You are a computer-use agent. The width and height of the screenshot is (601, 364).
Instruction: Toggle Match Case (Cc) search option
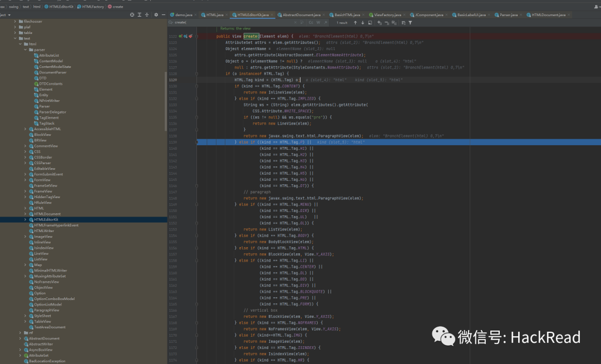click(x=311, y=23)
